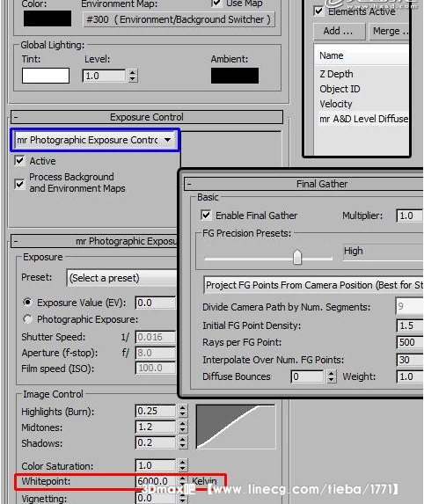
Task: Click the black environment Color swatch
Action: (x=48, y=18)
